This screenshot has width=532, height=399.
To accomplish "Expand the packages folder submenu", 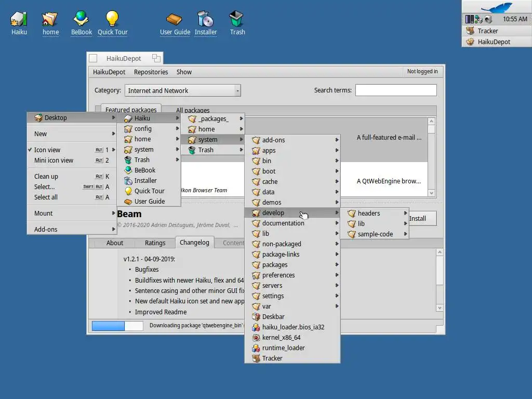I will [x=292, y=264].
